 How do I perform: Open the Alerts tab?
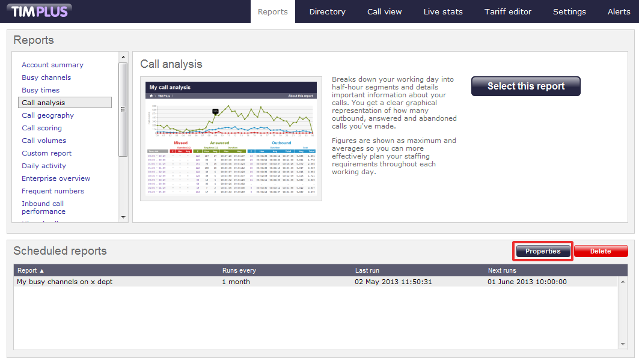point(619,11)
